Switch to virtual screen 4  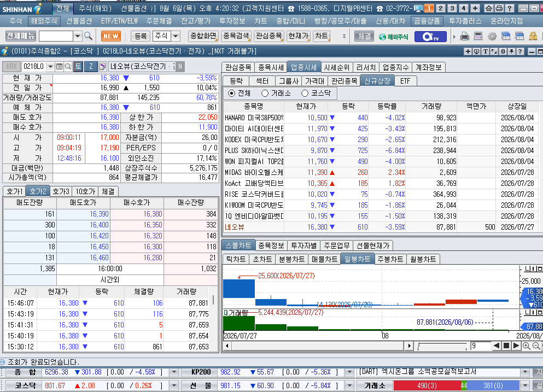pyautogui.click(x=463, y=8)
